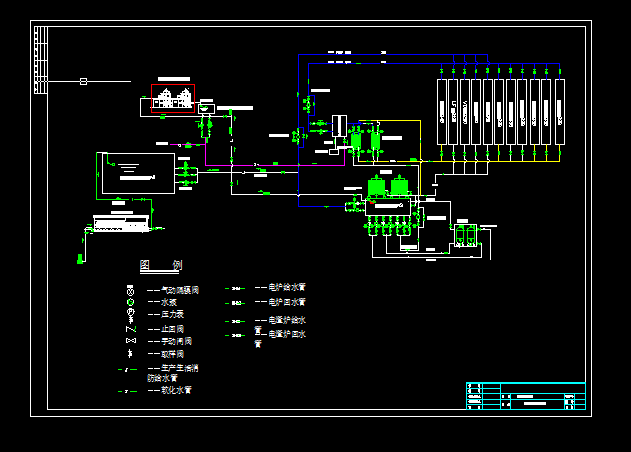Pick the 图例 legend heading
631x452 pixels.
point(161,265)
